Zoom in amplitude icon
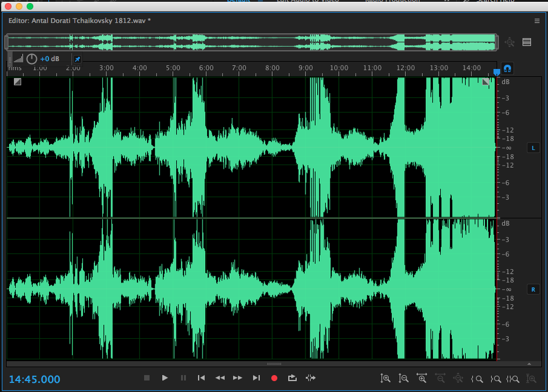548x392 pixels. coord(385,378)
